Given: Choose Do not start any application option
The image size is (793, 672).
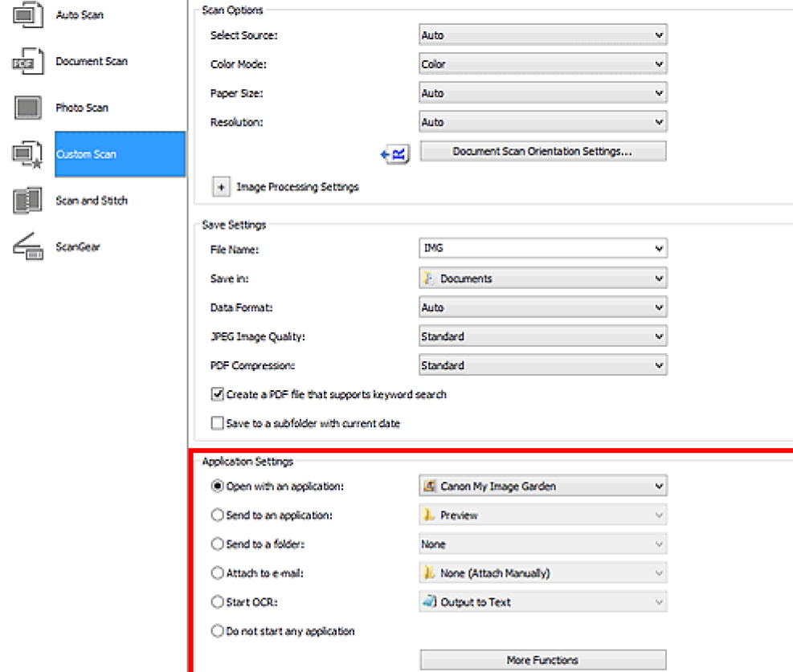Looking at the screenshot, I should [217, 631].
